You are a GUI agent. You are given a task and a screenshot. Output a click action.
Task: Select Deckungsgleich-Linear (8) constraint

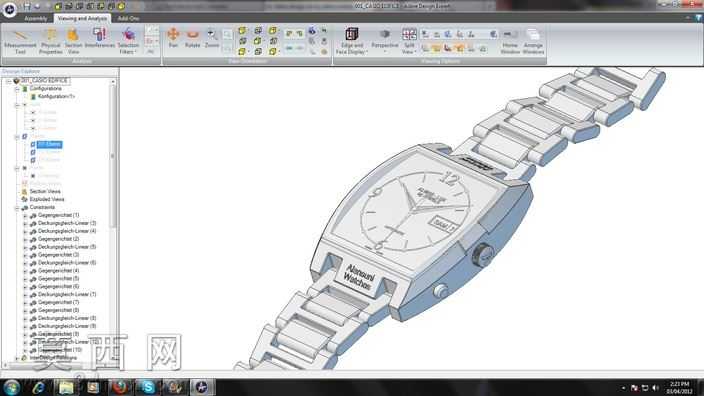pyautogui.click(x=67, y=318)
